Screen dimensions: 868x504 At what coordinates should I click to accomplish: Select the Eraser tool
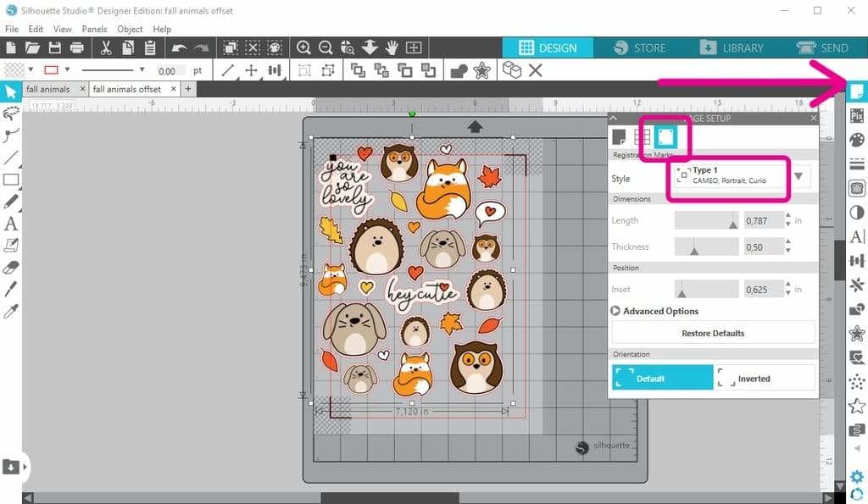11,267
